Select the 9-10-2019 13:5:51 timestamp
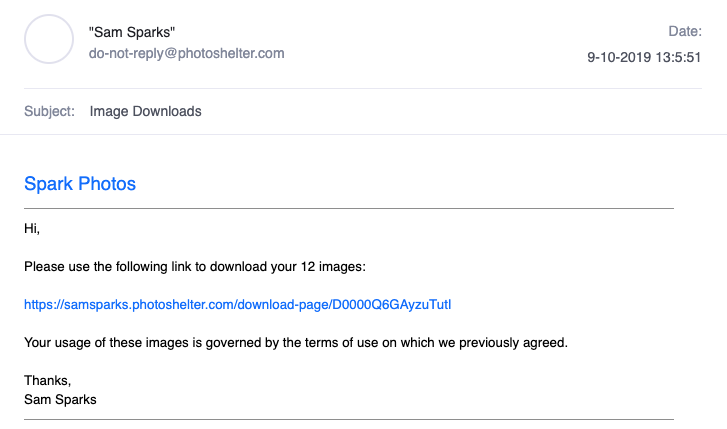Screen dimensions: 727x429 tap(644, 57)
